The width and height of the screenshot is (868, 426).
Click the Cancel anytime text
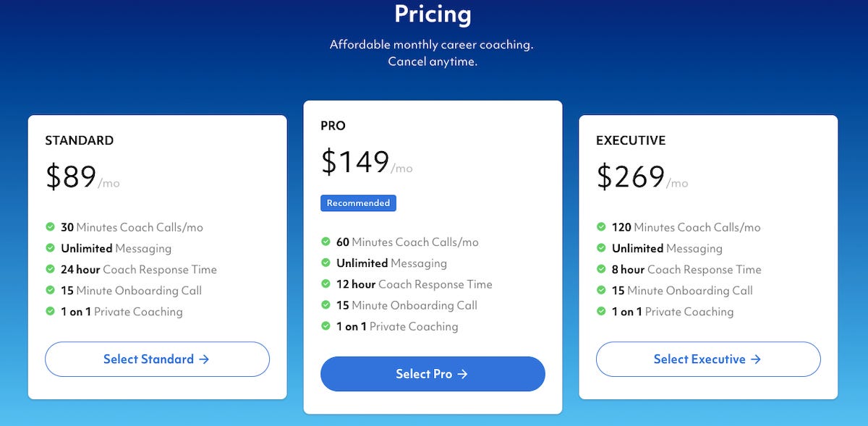pyautogui.click(x=433, y=61)
